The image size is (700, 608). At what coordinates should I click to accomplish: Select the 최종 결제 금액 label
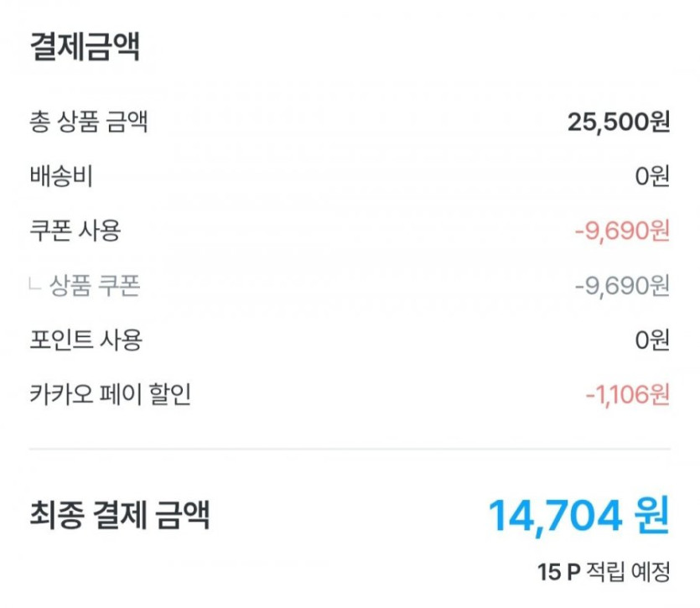point(120,515)
